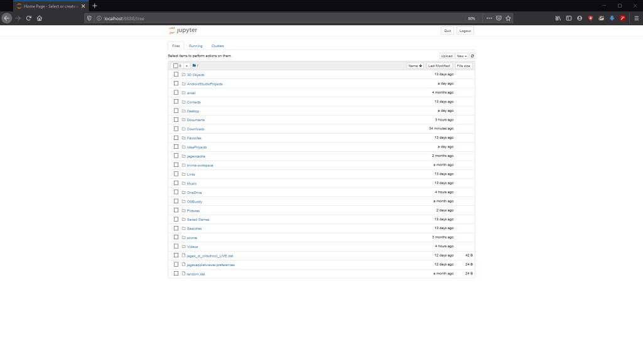643x364 pixels.
Task: Reload the current browser page
Action: point(28,18)
